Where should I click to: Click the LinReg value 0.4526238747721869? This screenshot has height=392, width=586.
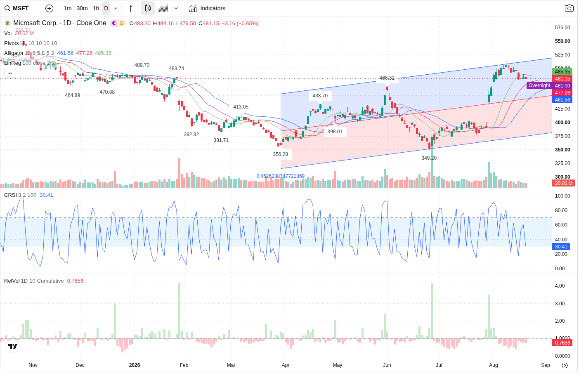tap(281, 176)
